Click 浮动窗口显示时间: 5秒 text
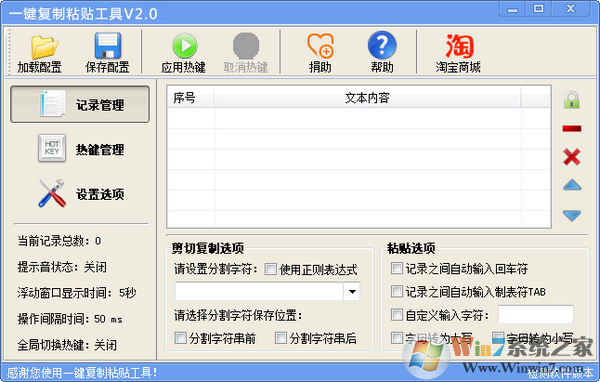The image size is (600, 382). pyautogui.click(x=77, y=293)
